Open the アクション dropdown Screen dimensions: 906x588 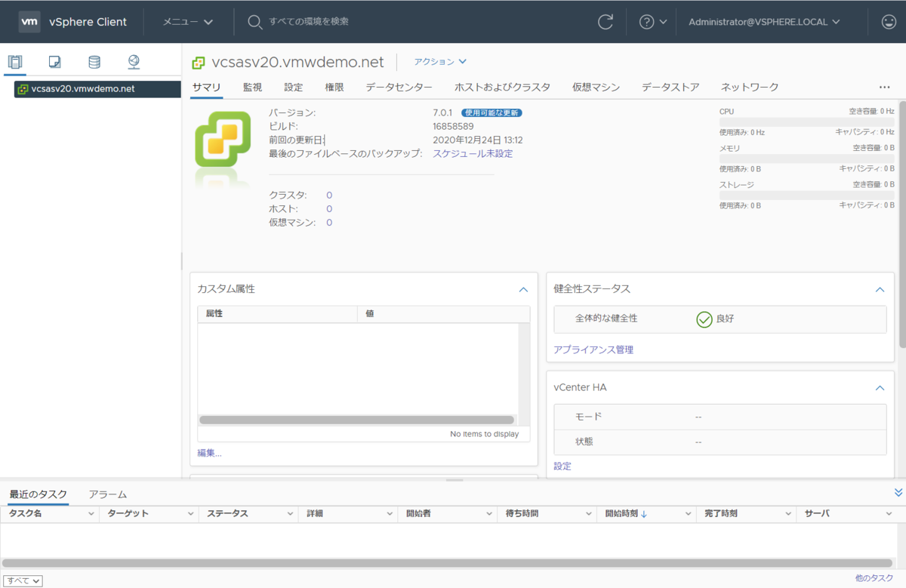[441, 62]
